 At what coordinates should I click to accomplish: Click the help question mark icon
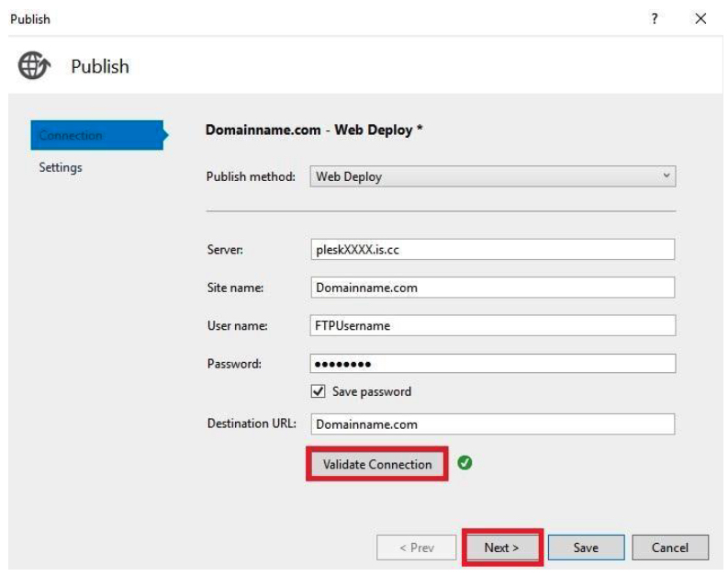655,18
